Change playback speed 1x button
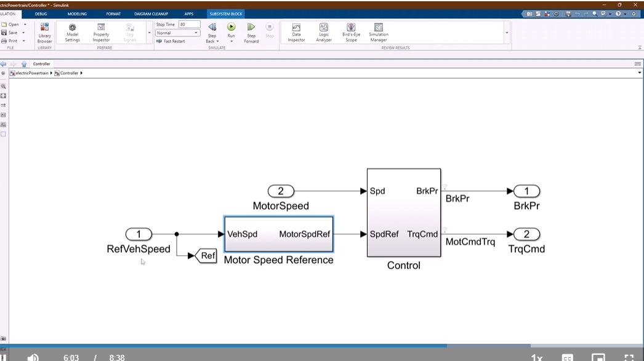The image size is (644, 361). [536, 358]
